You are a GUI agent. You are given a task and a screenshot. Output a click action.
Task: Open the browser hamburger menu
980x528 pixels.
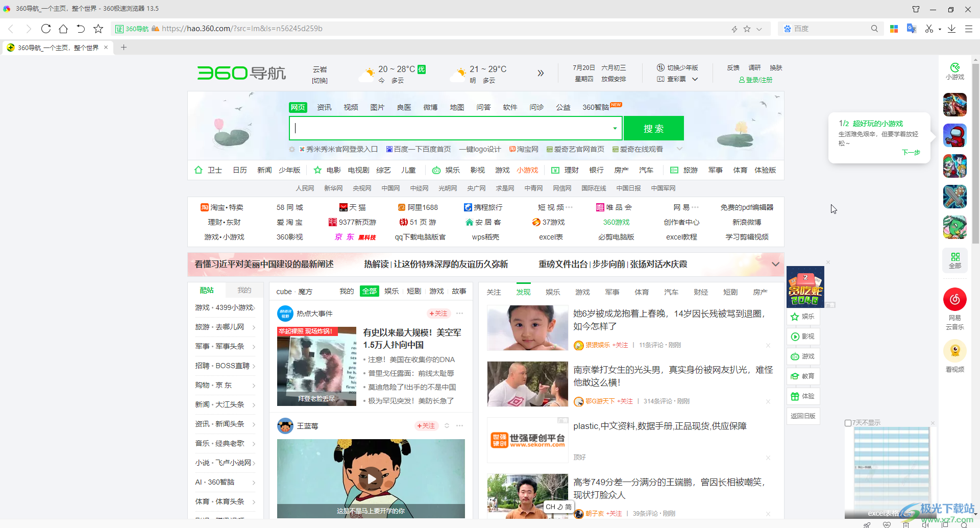point(968,29)
